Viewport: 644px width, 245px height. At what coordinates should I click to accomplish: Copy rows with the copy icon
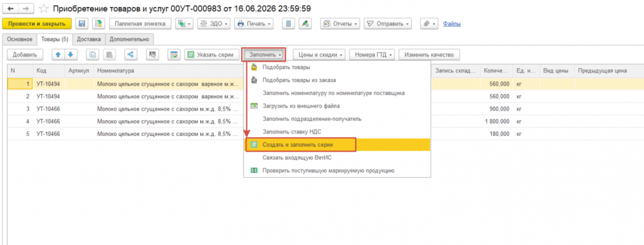point(93,54)
